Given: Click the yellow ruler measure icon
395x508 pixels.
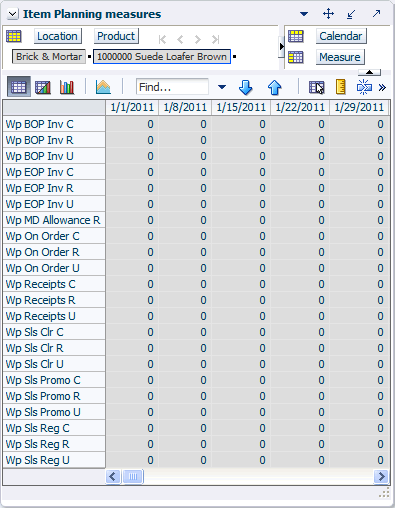Looking at the screenshot, I should [x=341, y=87].
